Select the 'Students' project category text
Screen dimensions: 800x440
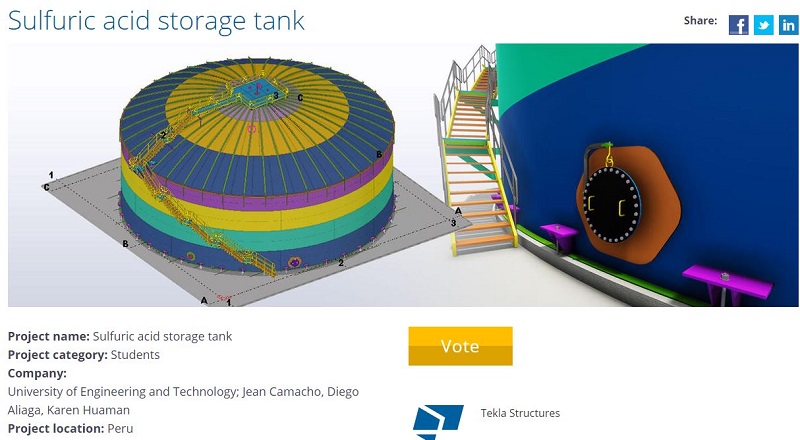(133, 354)
